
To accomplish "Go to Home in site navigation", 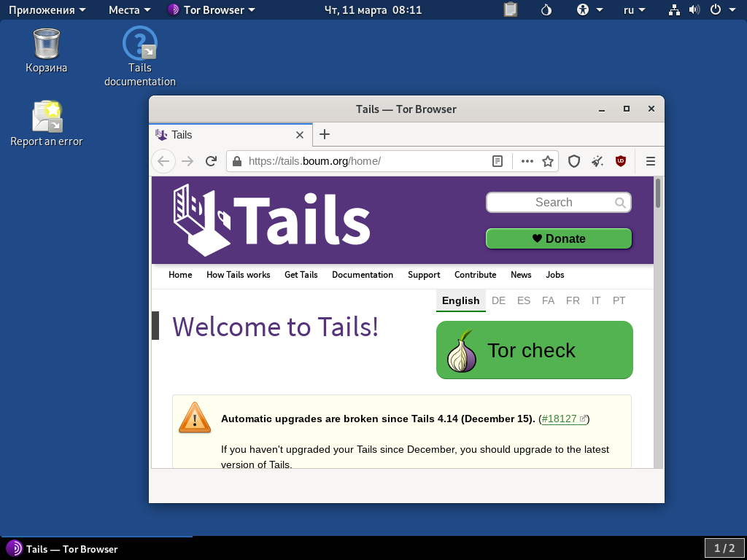I will (x=180, y=275).
